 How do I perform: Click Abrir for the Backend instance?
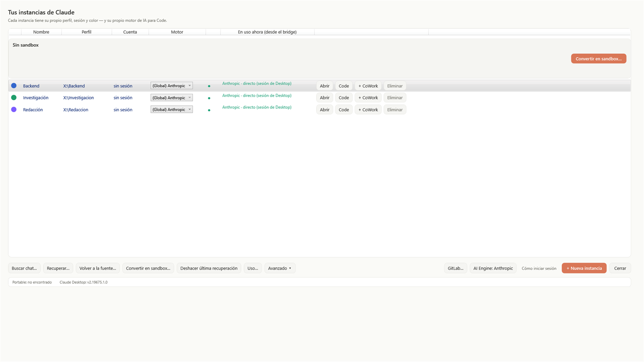point(325,86)
